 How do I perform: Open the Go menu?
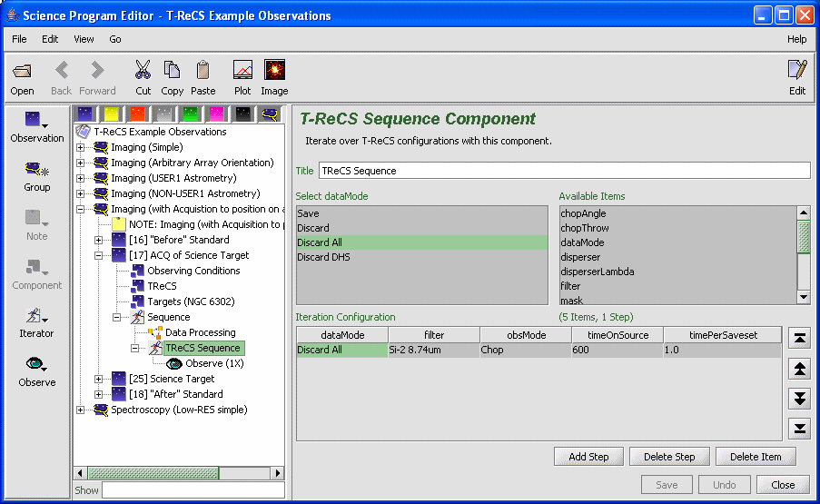pos(115,39)
